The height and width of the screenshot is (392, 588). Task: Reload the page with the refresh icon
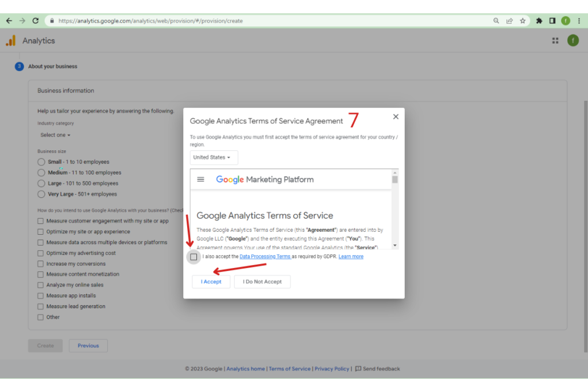[x=36, y=21]
